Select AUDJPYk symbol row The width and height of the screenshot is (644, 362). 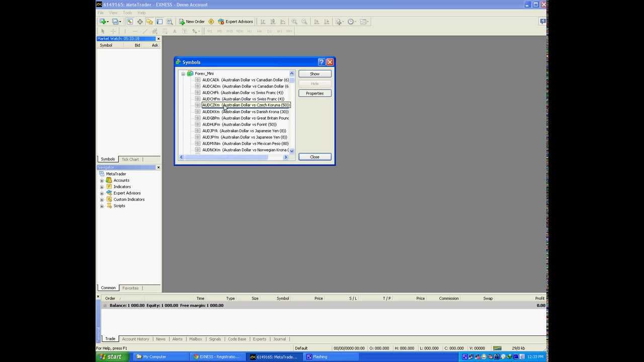pyautogui.click(x=245, y=131)
